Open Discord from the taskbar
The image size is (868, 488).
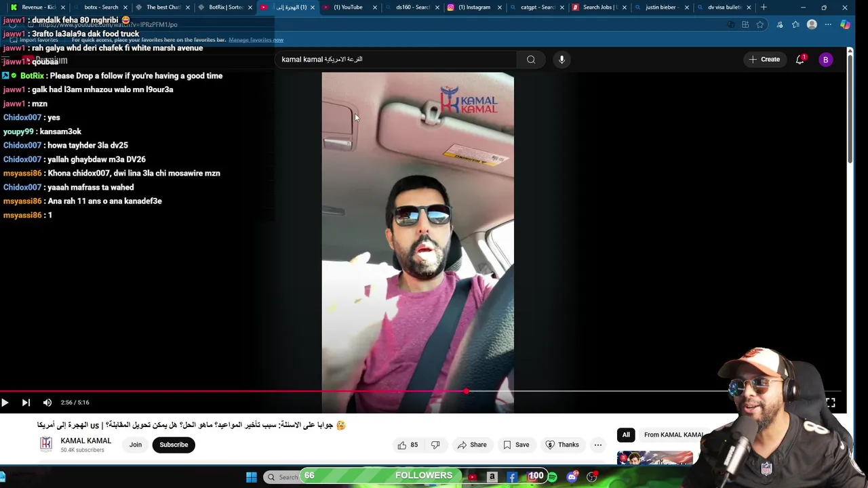(x=572, y=477)
